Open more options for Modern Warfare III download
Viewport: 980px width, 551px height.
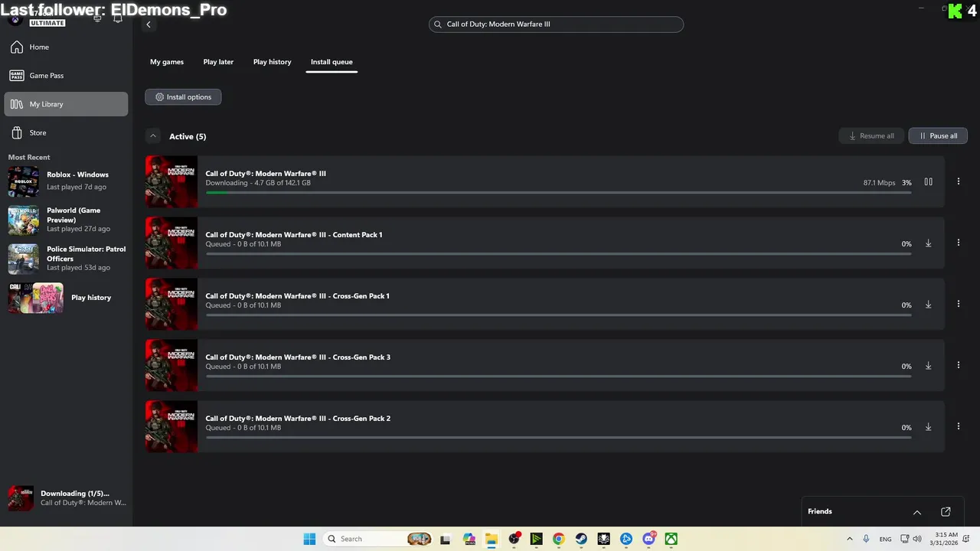[958, 182]
